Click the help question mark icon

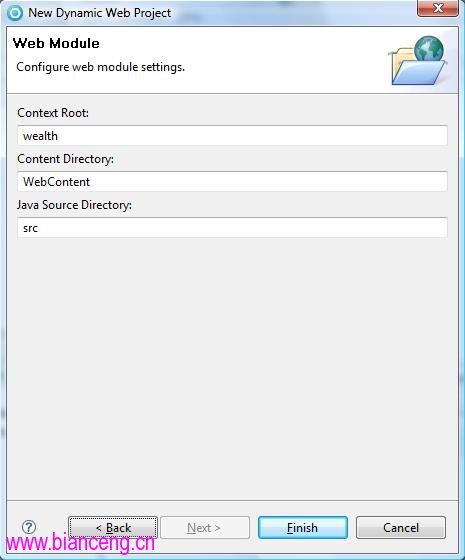click(29, 527)
